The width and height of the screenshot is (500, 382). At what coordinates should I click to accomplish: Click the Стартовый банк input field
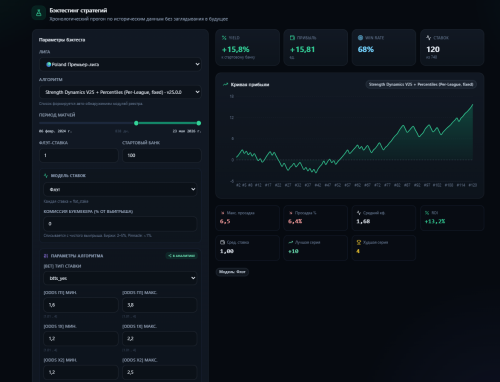162,155
